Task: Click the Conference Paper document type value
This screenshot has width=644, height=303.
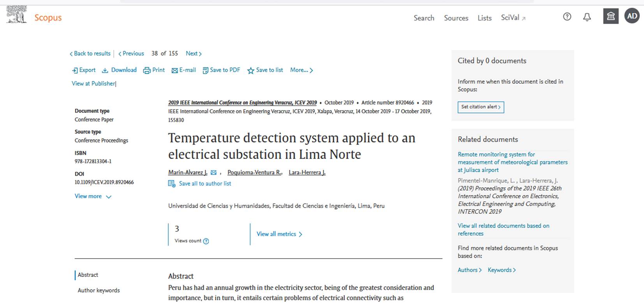Action: coord(94,120)
